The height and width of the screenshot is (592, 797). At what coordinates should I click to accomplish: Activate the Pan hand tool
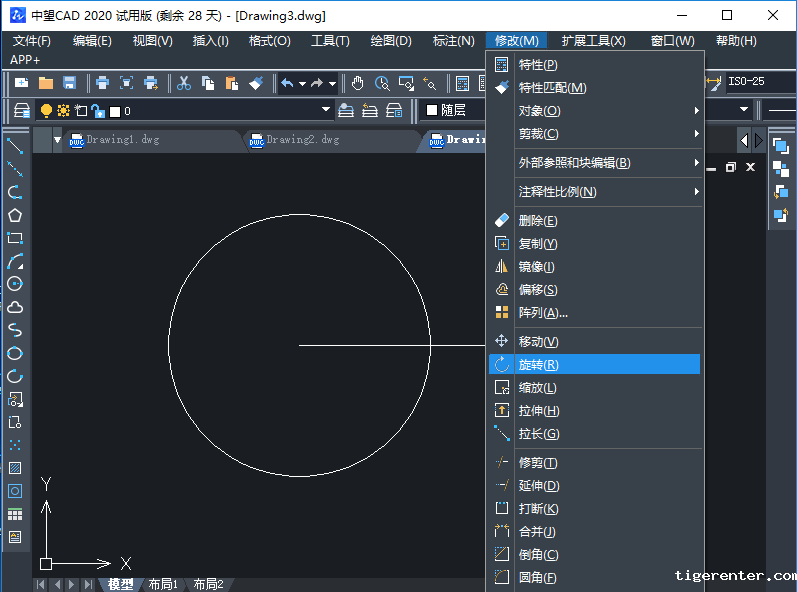[358, 83]
